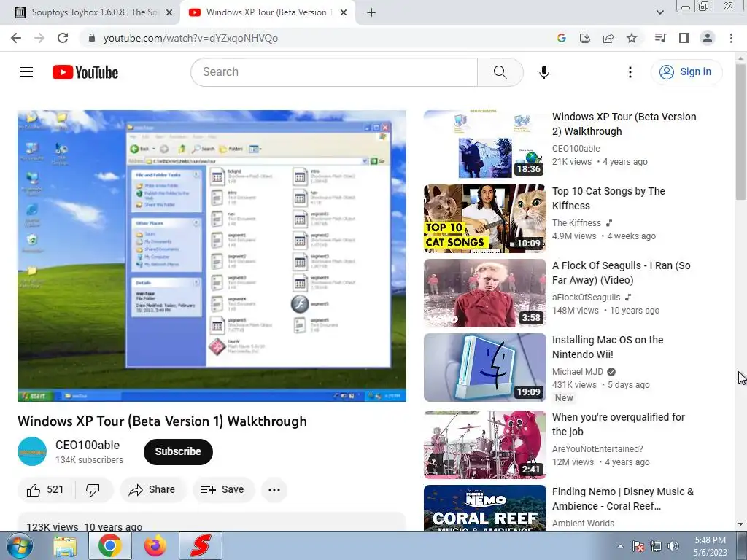Screen dimensions: 747x560
Task: Click 'Michael MJD' channel name
Action: coord(578,371)
